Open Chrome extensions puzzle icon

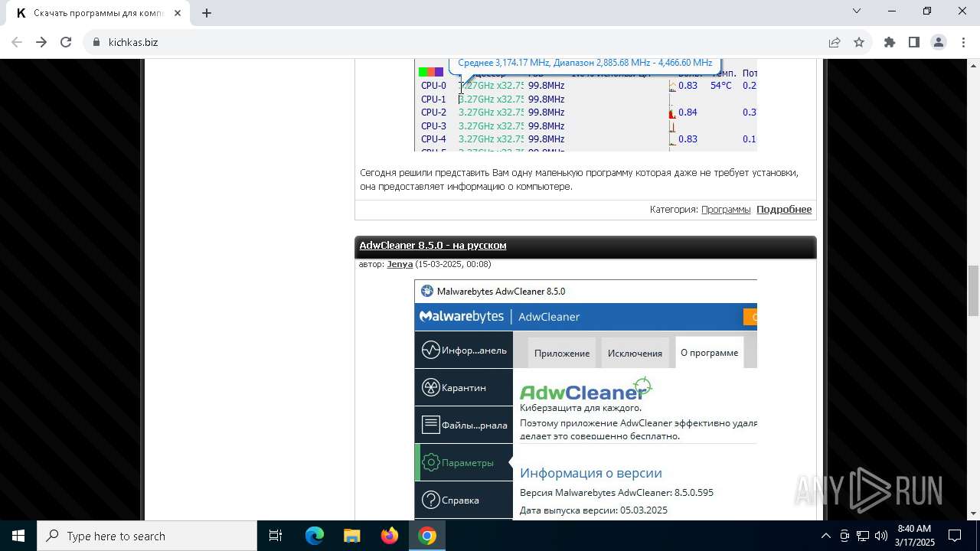click(890, 42)
